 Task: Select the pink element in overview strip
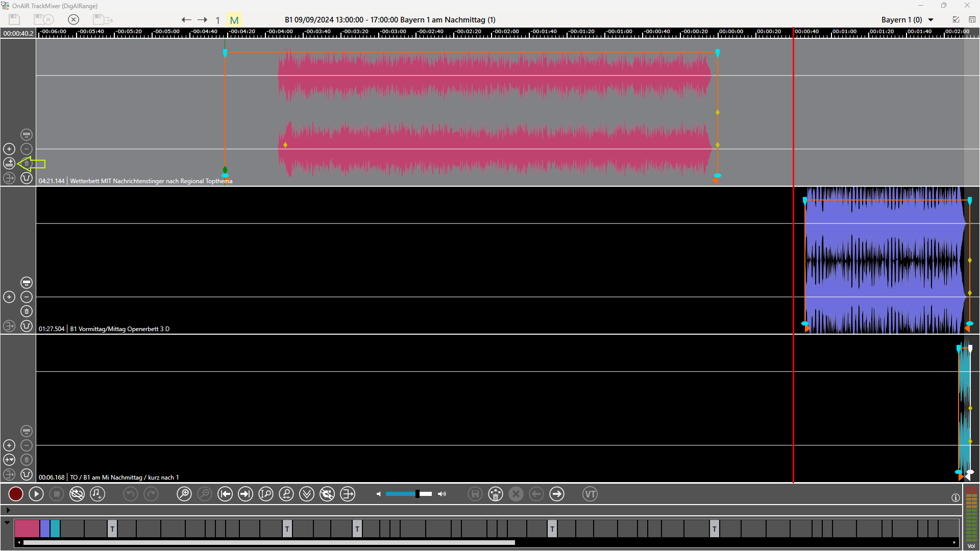coord(27,529)
